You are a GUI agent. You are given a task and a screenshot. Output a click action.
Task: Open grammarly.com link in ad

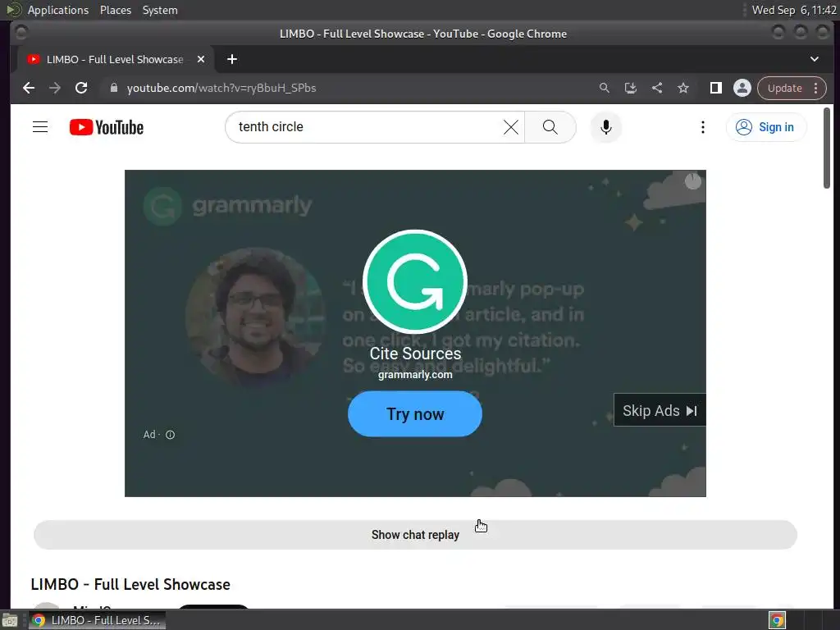click(415, 374)
